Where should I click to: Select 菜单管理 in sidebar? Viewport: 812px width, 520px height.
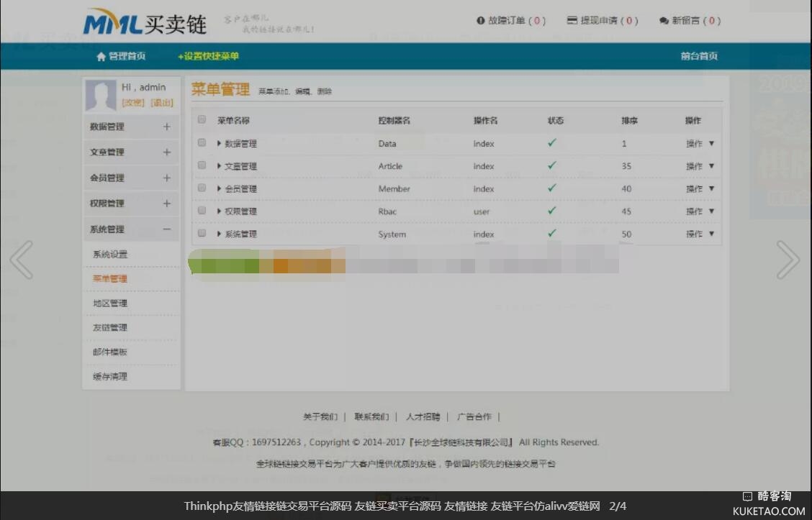tap(110, 278)
